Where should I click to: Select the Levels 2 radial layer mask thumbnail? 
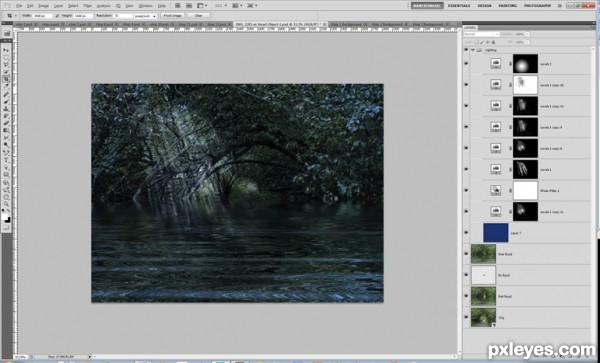(x=525, y=64)
